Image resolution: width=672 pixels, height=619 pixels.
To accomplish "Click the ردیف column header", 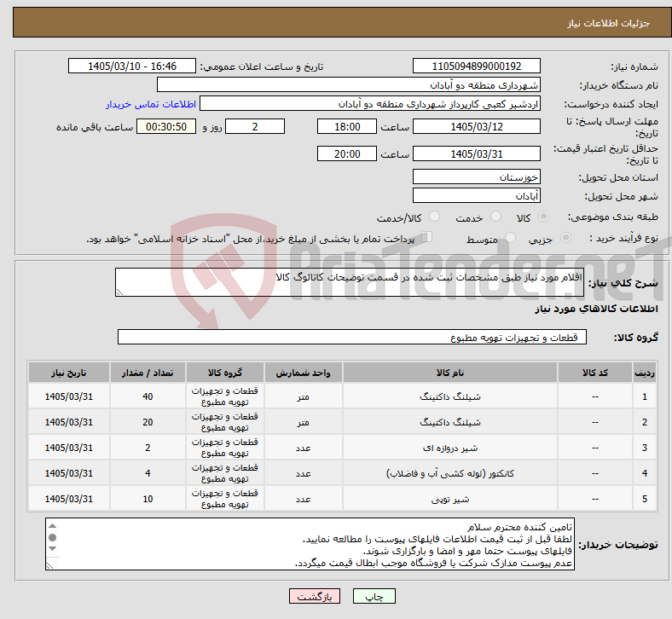I will pyautogui.click(x=645, y=373).
